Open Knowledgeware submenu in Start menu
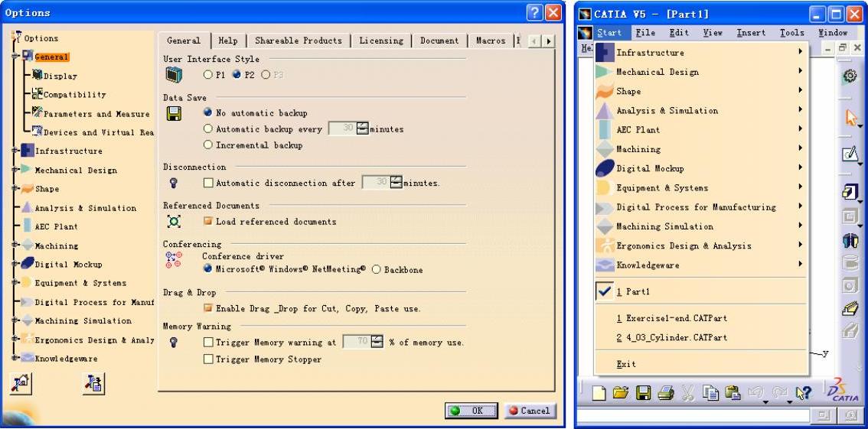This screenshot has height=429, width=868. tap(701, 265)
